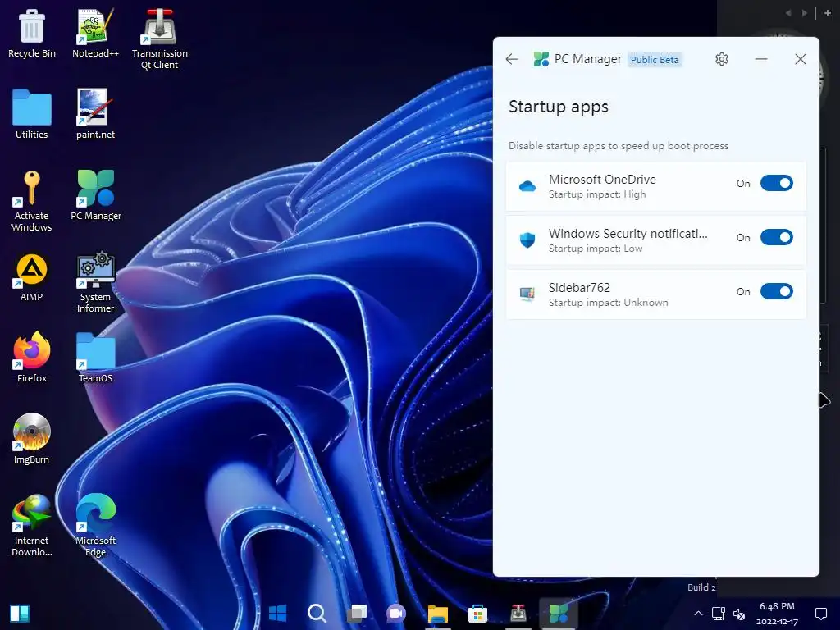The height and width of the screenshot is (630, 840).
Task: Open AIMP desktop shortcut
Action: (x=32, y=276)
